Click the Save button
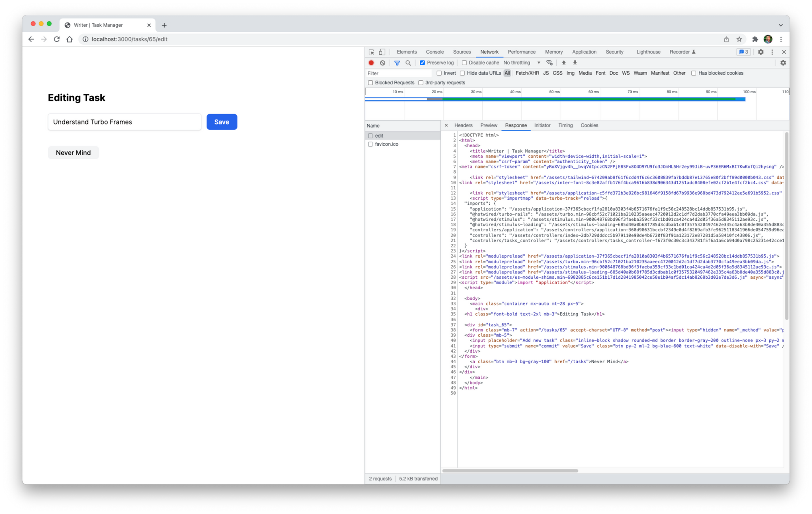Viewport: 812px width, 514px height. click(x=221, y=122)
